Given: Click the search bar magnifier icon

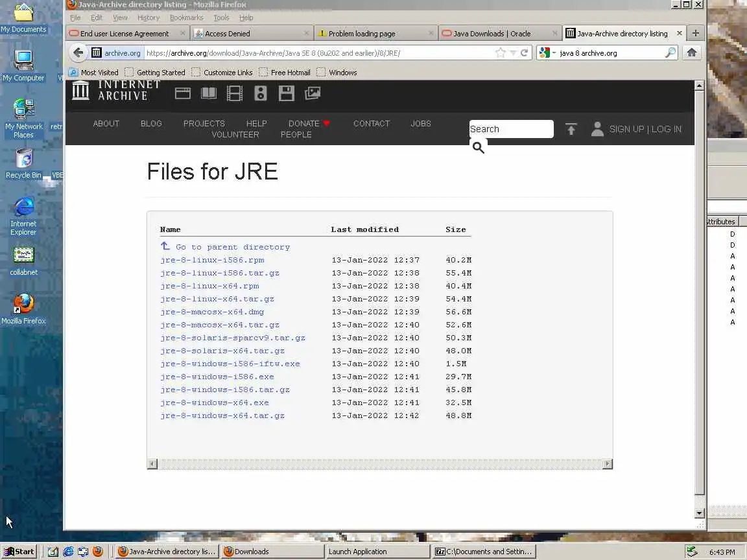Looking at the screenshot, I should [670, 53].
